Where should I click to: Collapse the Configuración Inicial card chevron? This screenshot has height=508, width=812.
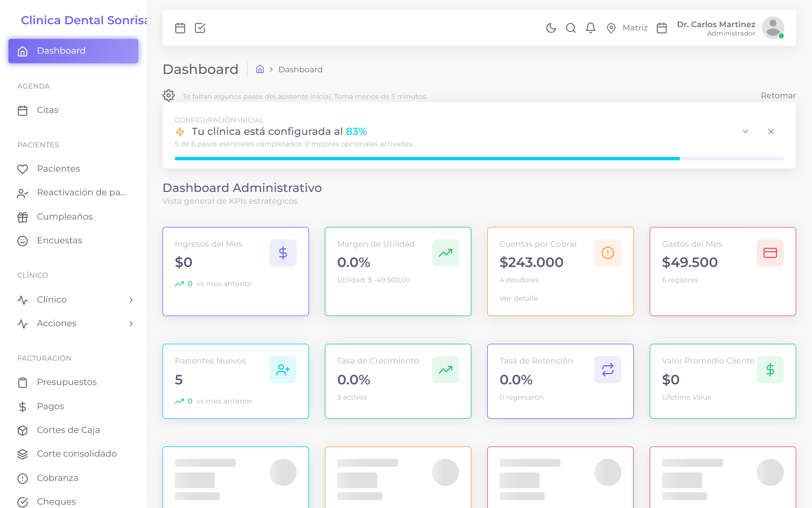pyautogui.click(x=745, y=131)
